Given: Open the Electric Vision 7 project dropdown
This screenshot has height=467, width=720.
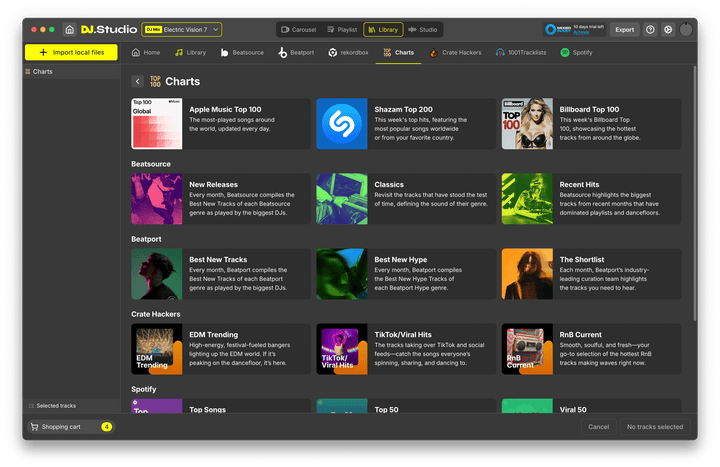Looking at the screenshot, I should pyautogui.click(x=182, y=30).
